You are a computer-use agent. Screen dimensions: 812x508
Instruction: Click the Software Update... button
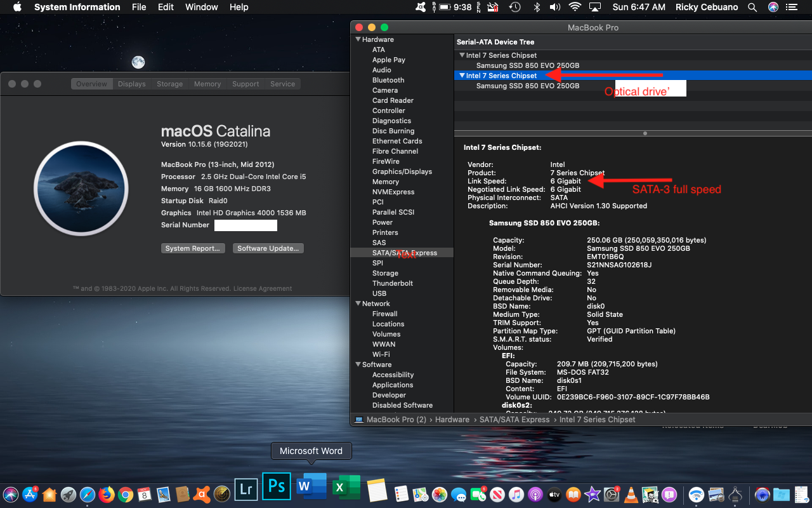pyautogui.click(x=268, y=248)
